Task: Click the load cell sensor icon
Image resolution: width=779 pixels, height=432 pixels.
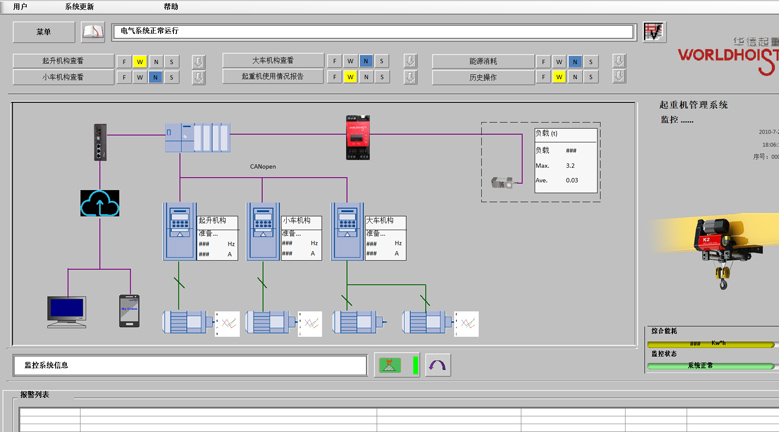Action: click(x=502, y=182)
